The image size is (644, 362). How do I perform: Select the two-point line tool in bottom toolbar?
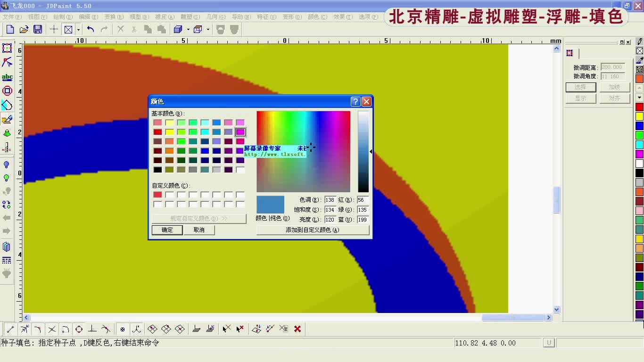click(x=9, y=329)
